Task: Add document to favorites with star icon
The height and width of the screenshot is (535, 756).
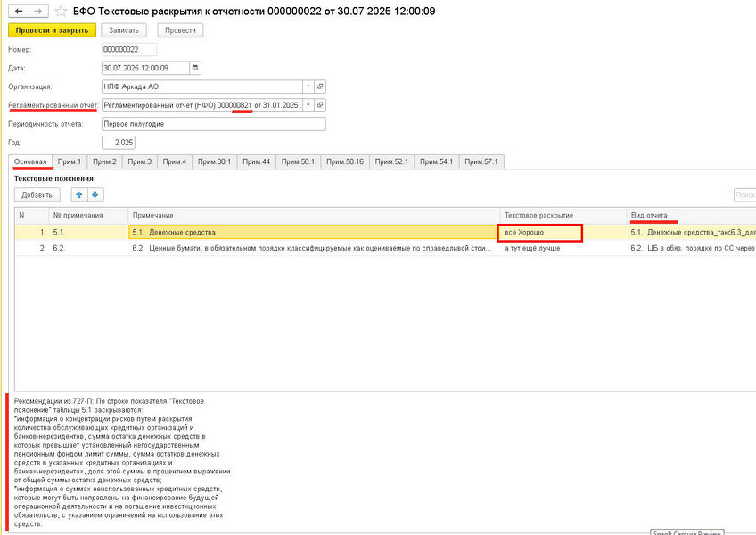Action: point(60,11)
